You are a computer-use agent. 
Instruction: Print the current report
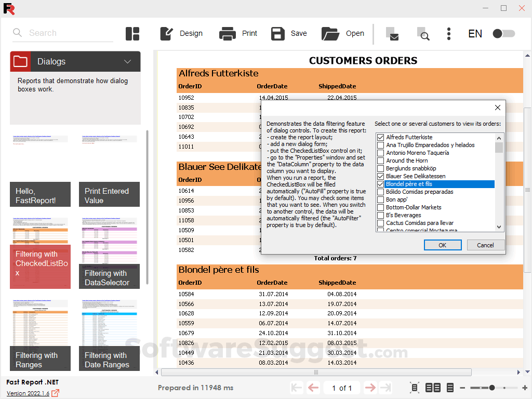(238, 33)
